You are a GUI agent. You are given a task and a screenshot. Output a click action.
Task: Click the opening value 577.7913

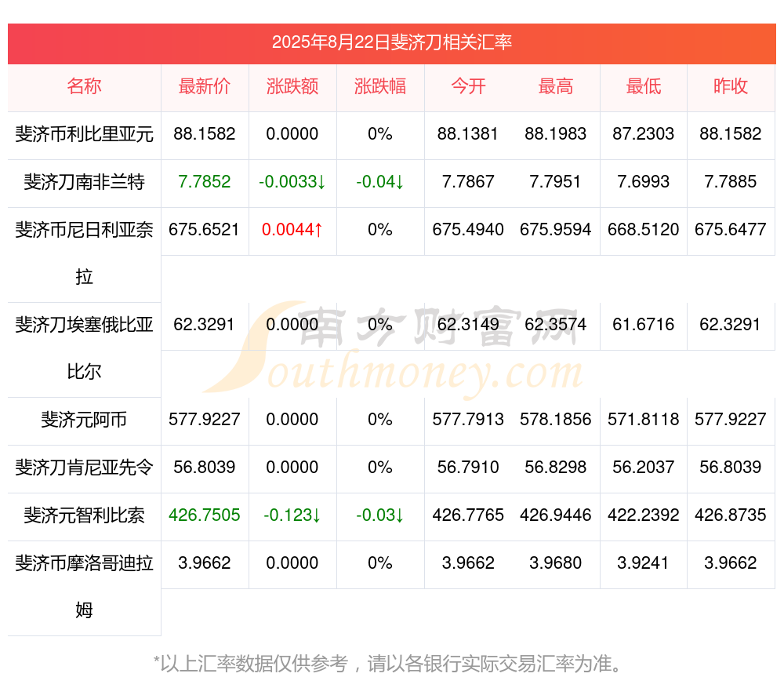point(468,419)
